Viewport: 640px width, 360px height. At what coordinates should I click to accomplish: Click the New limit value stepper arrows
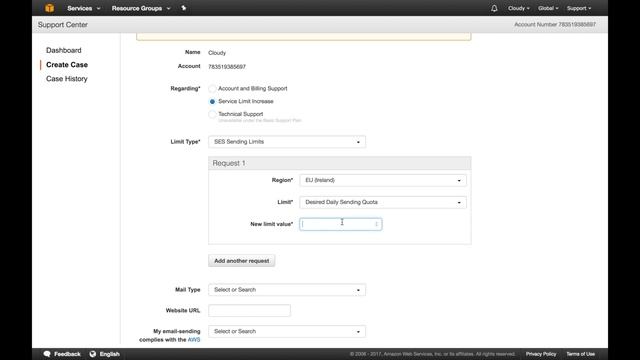point(376,224)
